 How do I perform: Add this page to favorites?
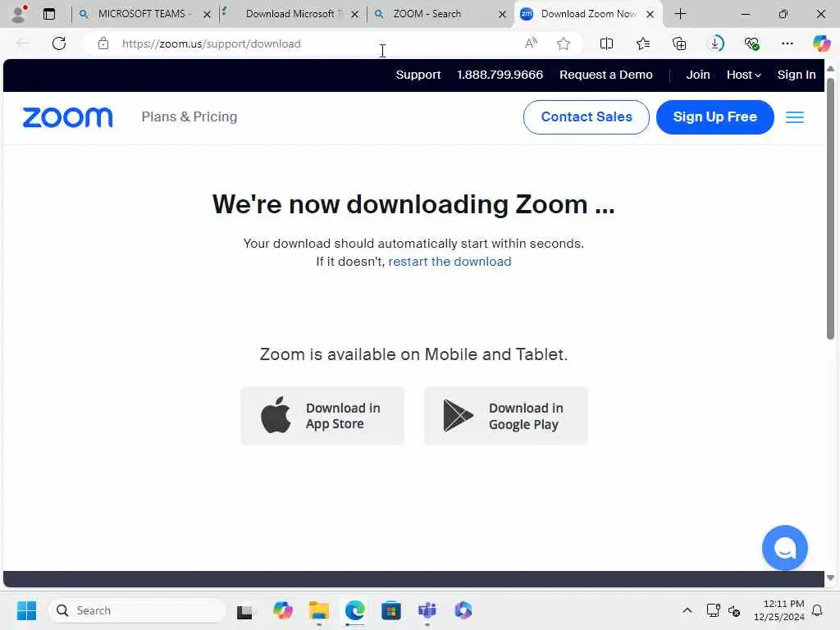pos(563,43)
